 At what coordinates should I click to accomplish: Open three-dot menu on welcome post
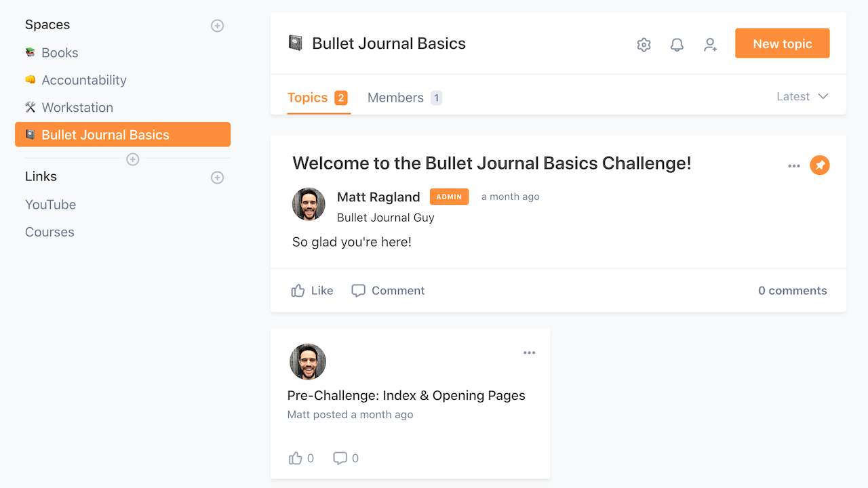point(794,166)
